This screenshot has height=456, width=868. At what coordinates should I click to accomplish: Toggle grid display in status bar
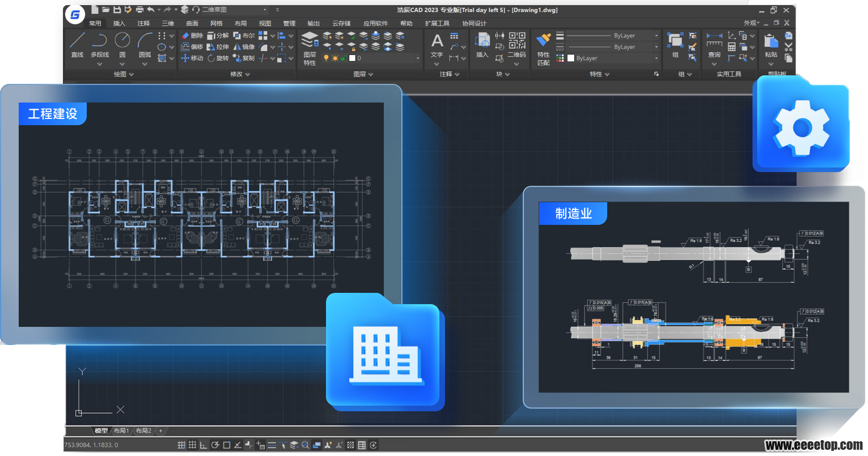[x=192, y=445]
